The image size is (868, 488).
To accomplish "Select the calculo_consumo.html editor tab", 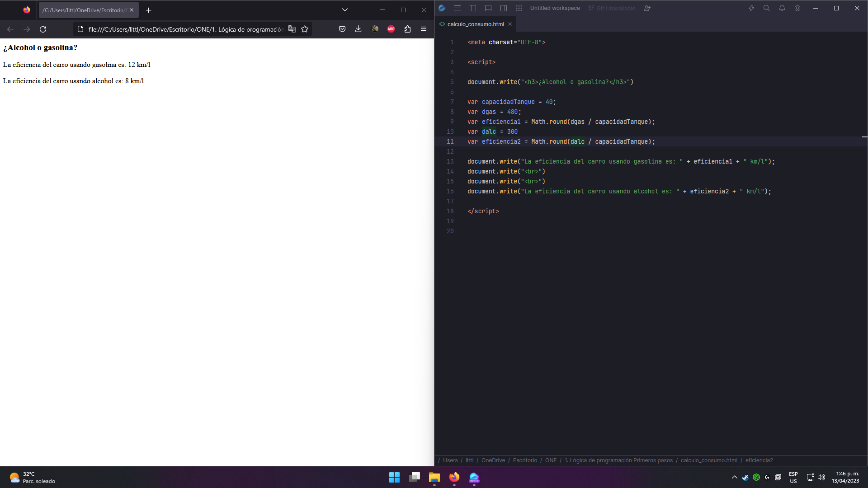I will point(475,24).
